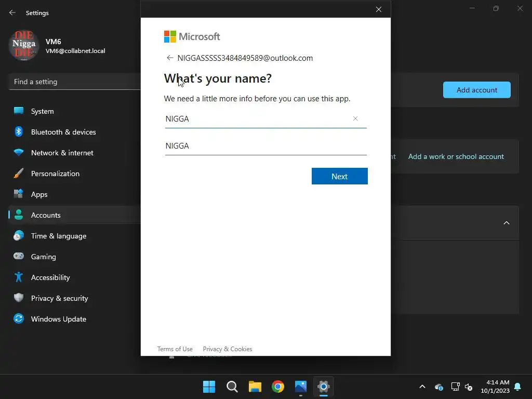Open the Photos app on taskbar
Screen dimensions: 532x399
tap(301, 387)
